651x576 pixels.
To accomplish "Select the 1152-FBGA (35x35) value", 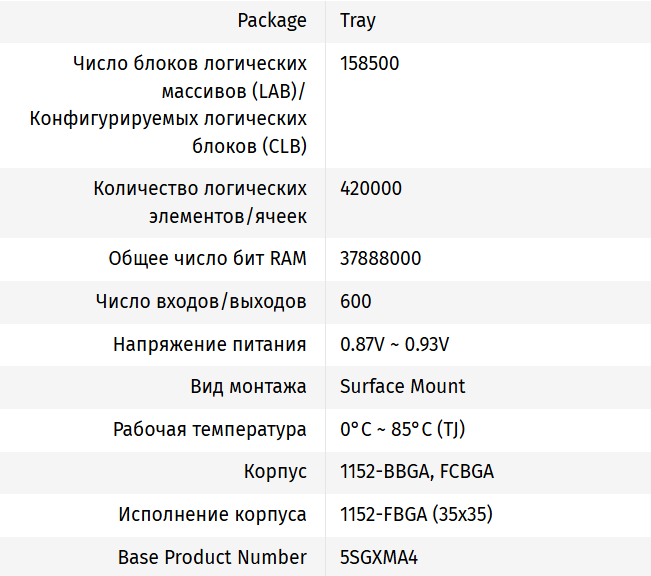I will pos(416,514).
